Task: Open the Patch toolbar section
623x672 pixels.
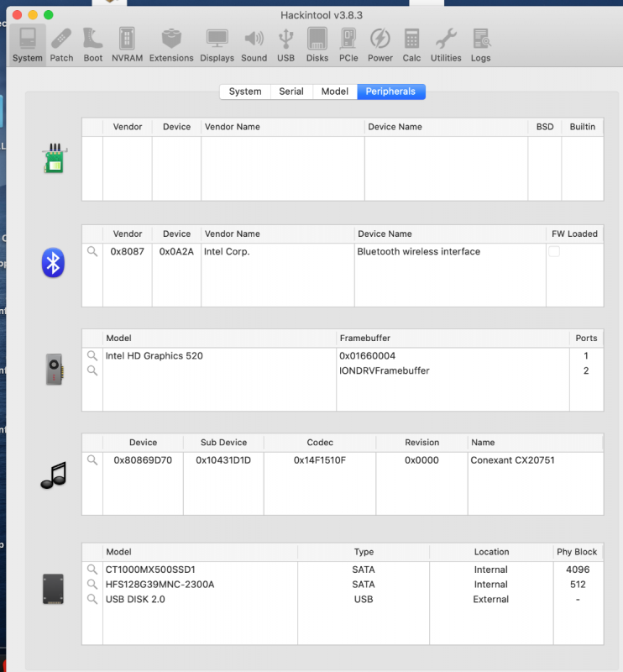Action: (61, 45)
